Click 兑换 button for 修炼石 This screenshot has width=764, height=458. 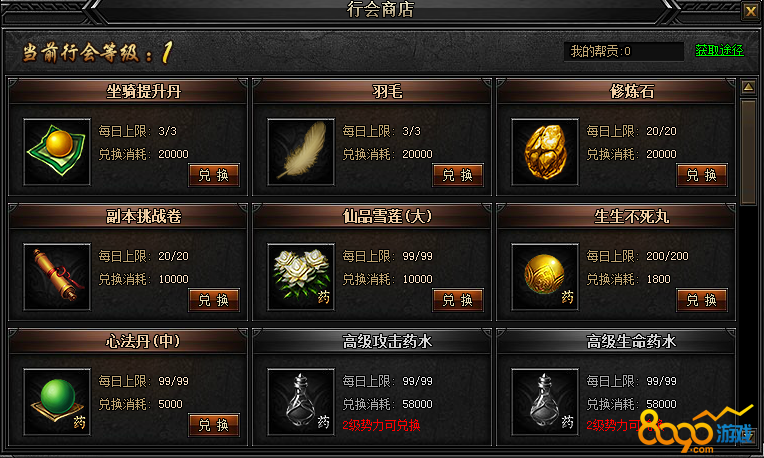point(702,175)
